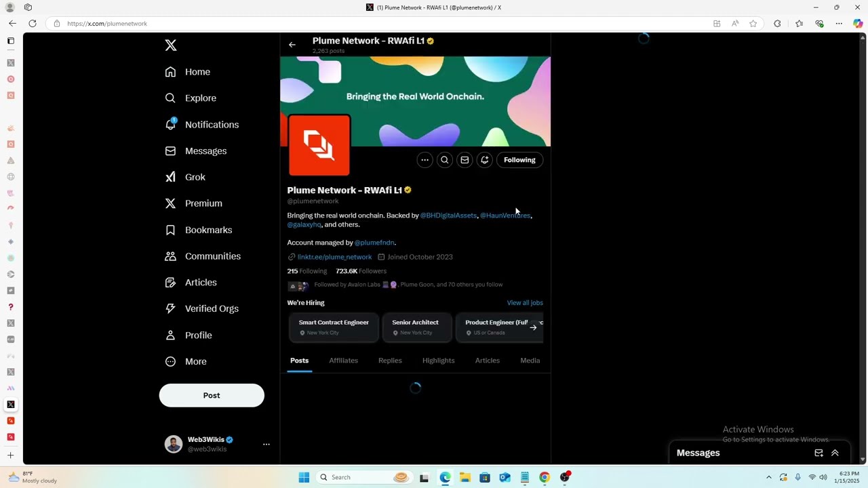The image size is (868, 488).
Task: Switch to the Affiliates tab
Action: coord(344,361)
